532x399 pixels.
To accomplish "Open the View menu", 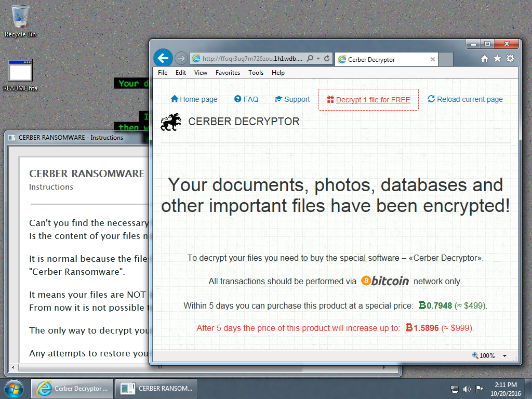I will 201,73.
